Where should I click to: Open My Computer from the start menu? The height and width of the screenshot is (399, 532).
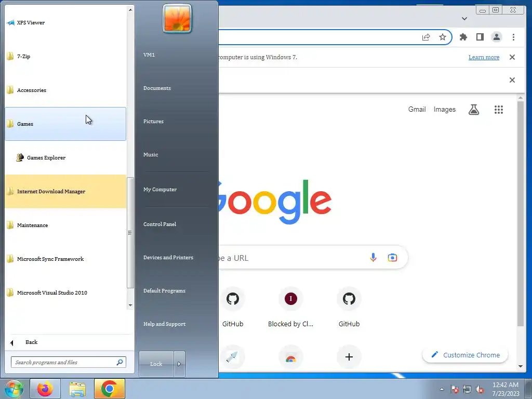[160, 190]
